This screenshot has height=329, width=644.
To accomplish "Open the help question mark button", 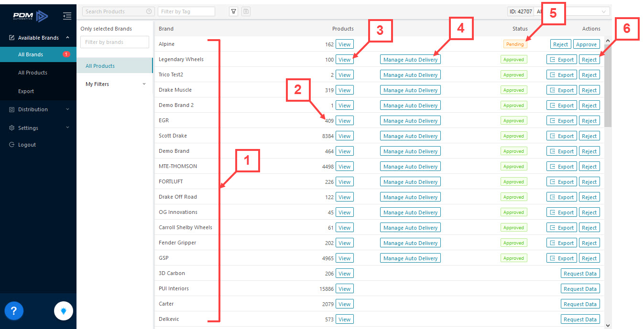I will click(14, 311).
